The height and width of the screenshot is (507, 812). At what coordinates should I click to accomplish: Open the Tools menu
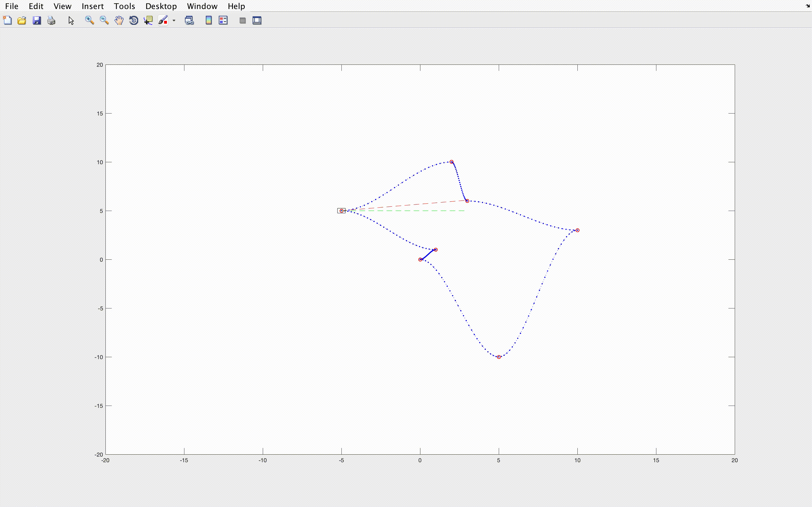[x=124, y=6]
